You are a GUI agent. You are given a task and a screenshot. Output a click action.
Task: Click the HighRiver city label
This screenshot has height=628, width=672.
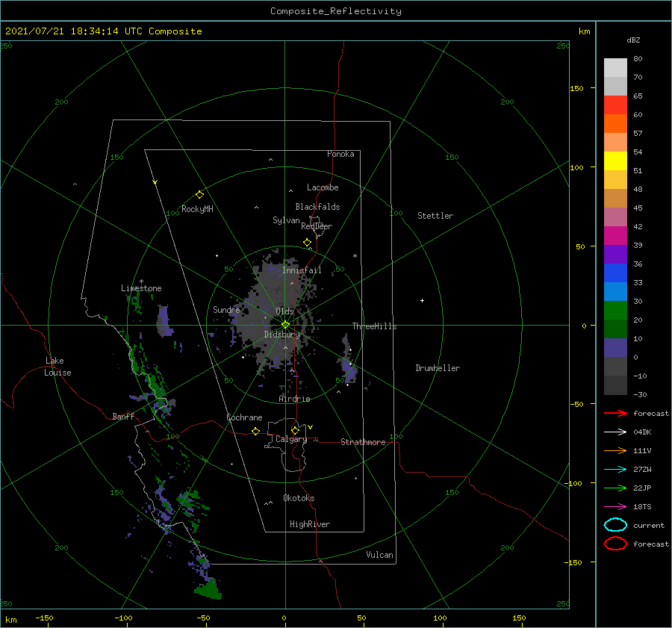click(310, 524)
